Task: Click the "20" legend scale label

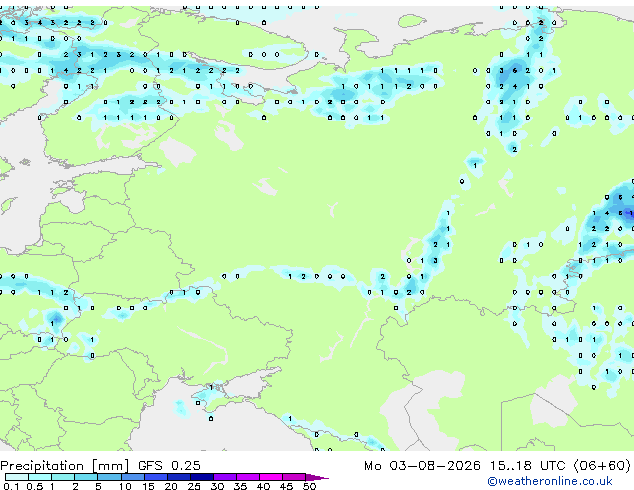Action: click(x=171, y=486)
